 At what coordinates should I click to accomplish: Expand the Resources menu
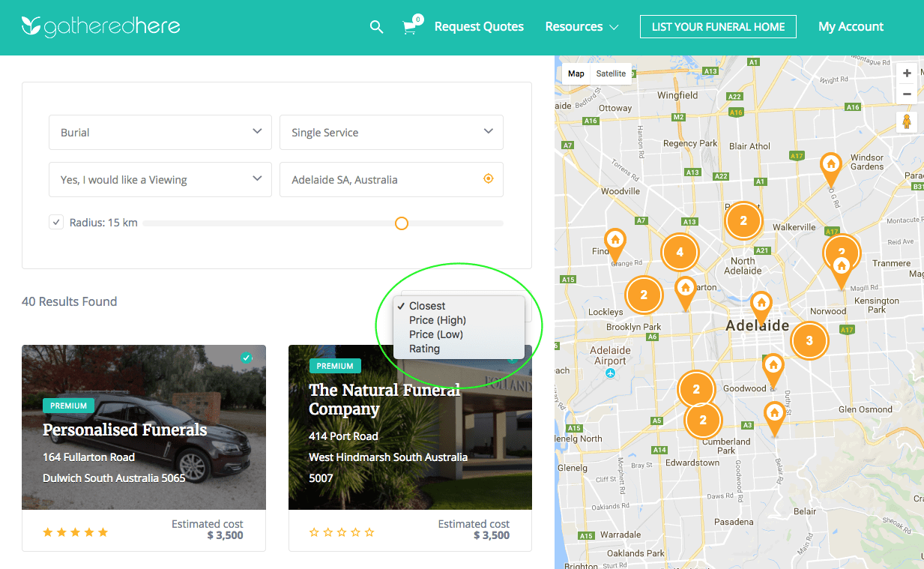[x=582, y=27]
